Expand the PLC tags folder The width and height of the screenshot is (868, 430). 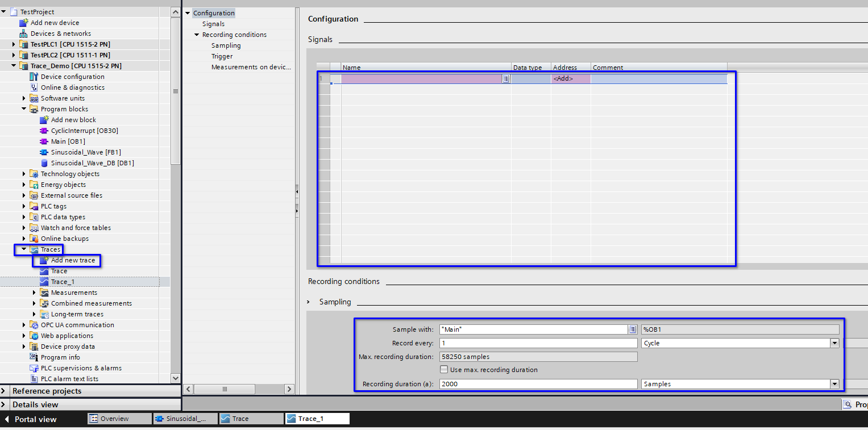pyautogui.click(x=24, y=206)
